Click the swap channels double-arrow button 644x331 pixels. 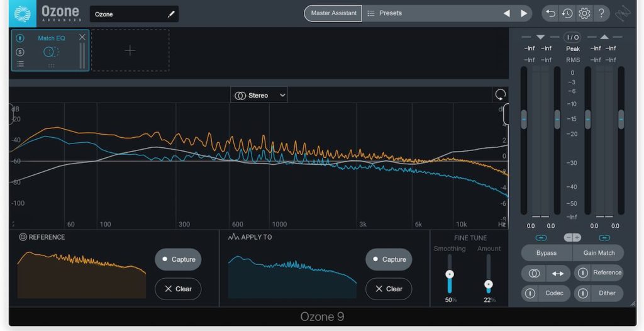click(x=558, y=274)
